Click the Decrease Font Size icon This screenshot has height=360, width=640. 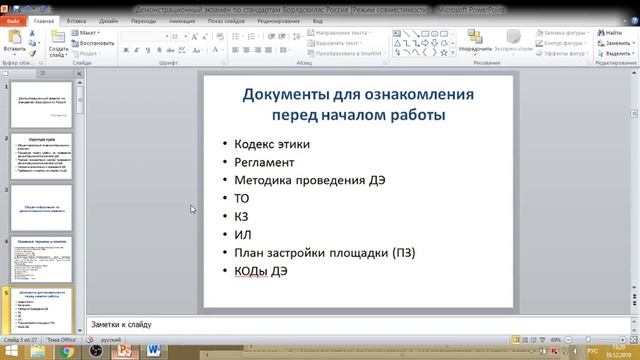[205, 37]
